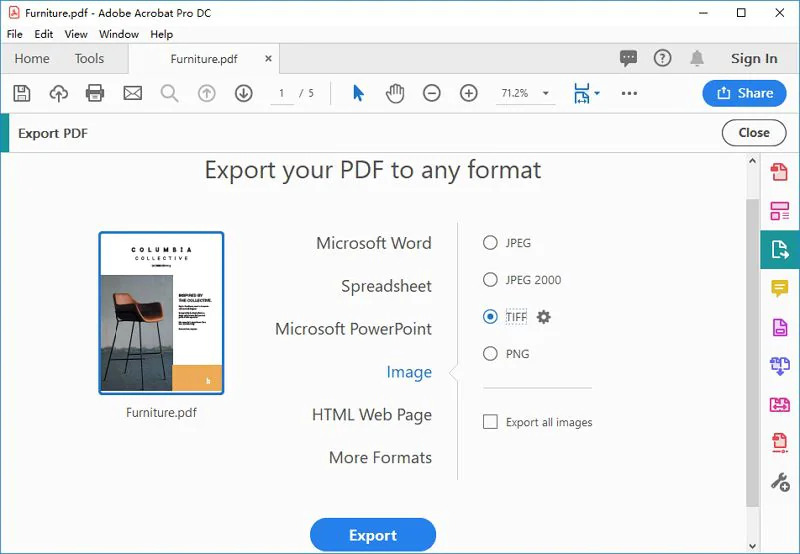Image resolution: width=800 pixels, height=554 pixels.
Task: Choose Microsoft Word export format
Action: (373, 243)
